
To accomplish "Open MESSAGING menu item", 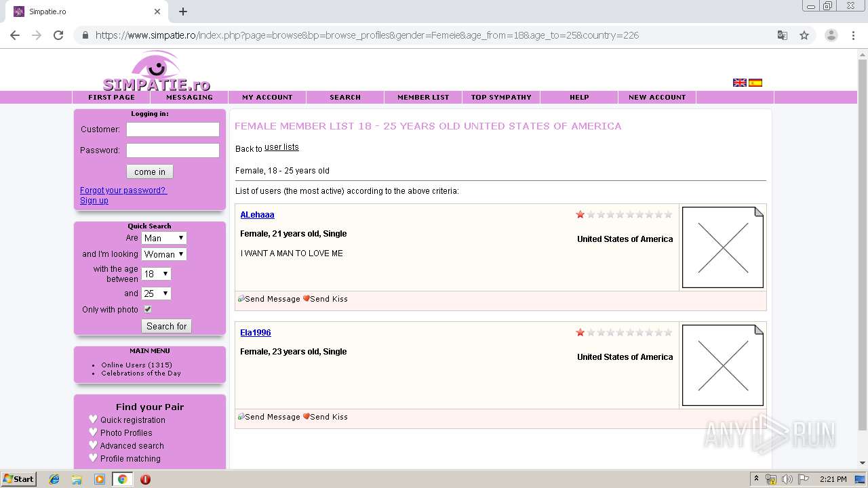I will (190, 98).
